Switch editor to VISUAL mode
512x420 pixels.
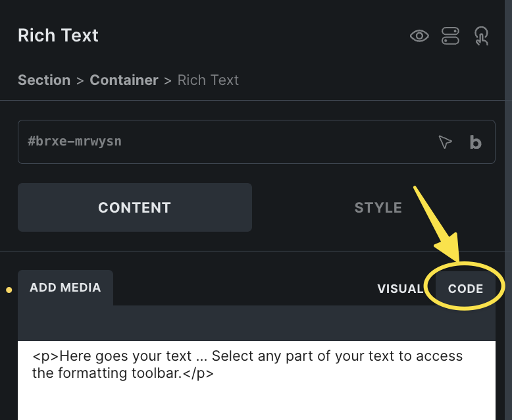coord(400,288)
